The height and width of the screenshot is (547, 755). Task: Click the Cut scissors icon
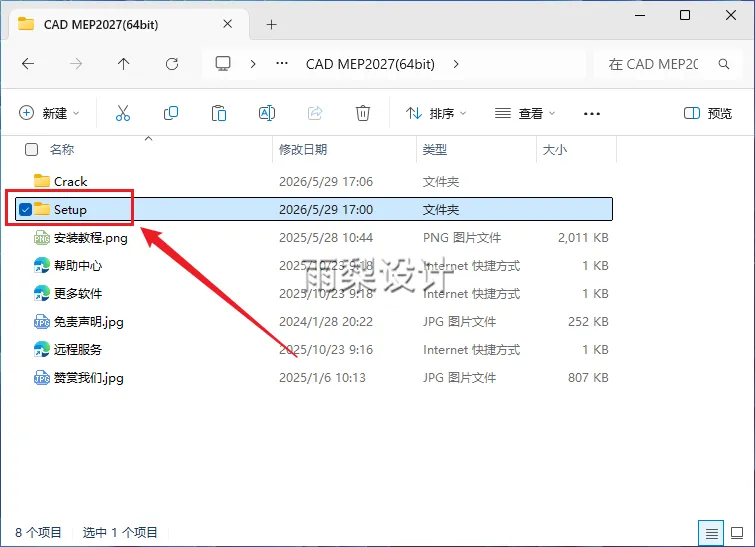[123, 114]
